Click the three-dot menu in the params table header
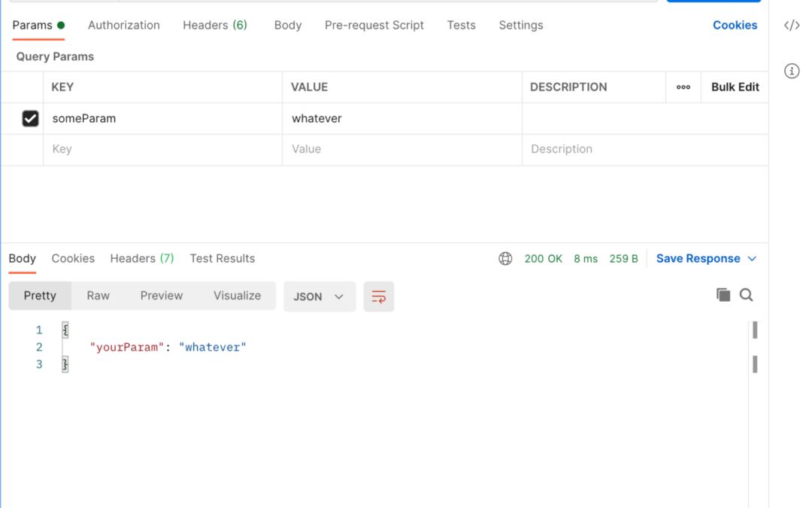 pyautogui.click(x=683, y=87)
